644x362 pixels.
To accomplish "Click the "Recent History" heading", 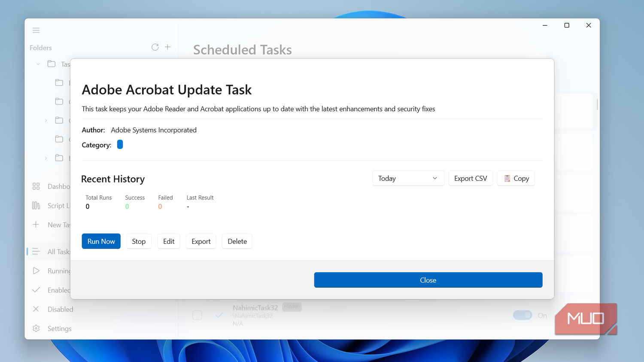I will coord(113,179).
